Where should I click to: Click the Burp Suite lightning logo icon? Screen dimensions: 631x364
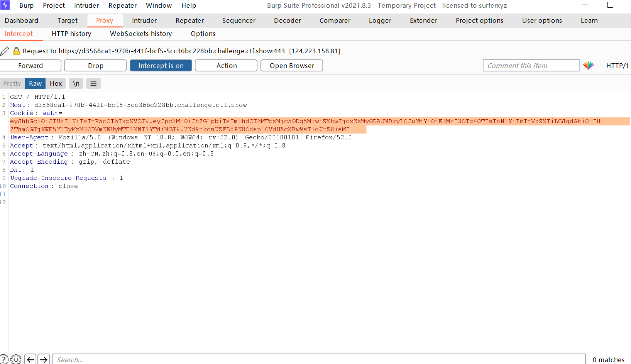click(x=5, y=5)
